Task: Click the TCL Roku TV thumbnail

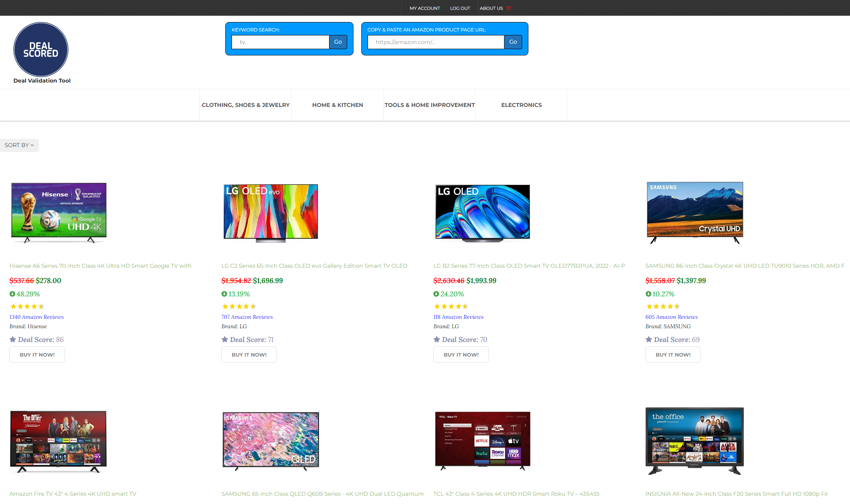Action: [482, 441]
